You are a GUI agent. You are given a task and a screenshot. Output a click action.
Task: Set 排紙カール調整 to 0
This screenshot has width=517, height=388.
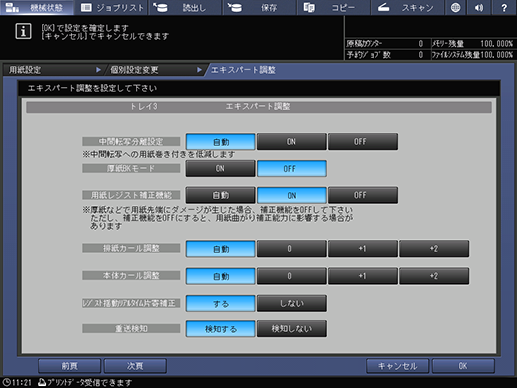point(292,249)
